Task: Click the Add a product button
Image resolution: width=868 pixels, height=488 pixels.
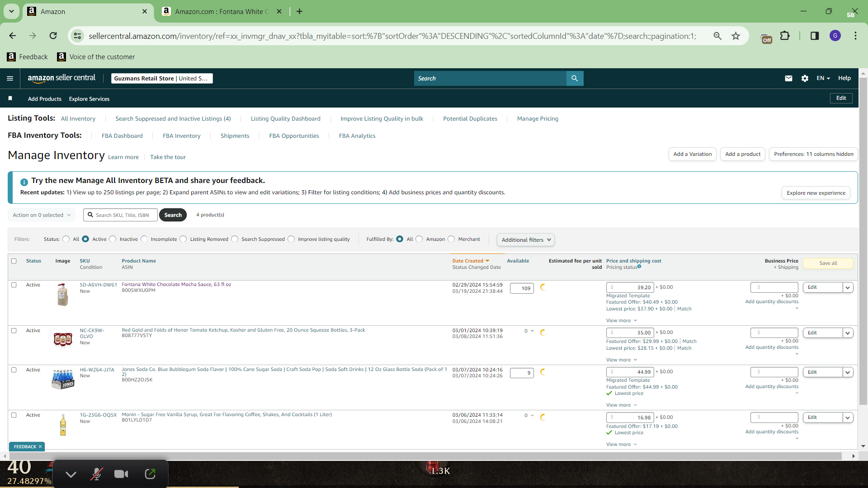Action: click(x=743, y=154)
